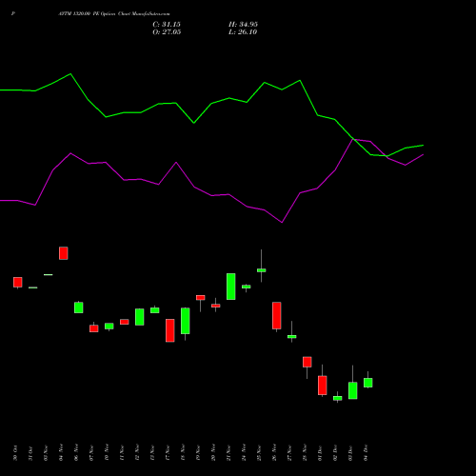Click the 1320.00 PE Option Chart title text
This screenshot has height=476, width=476.
click(114, 14)
